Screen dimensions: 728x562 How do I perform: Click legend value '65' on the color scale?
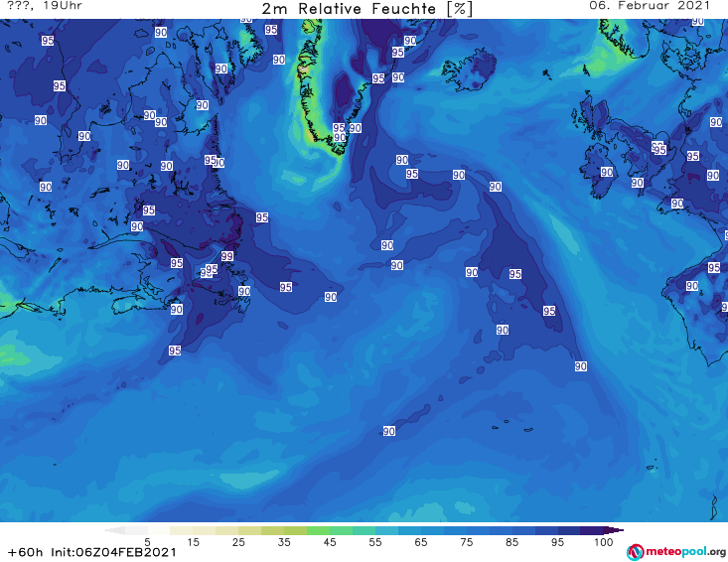pyautogui.click(x=420, y=542)
